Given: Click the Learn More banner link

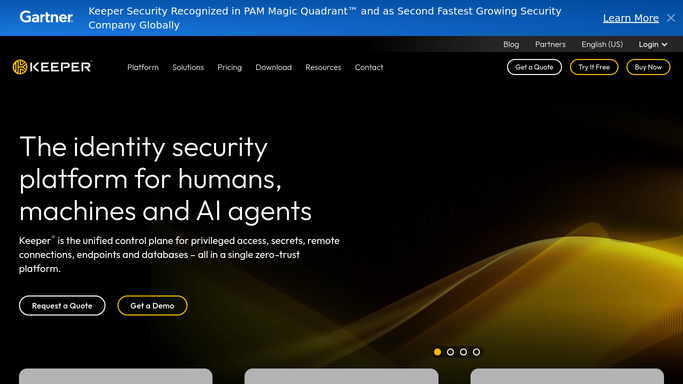Looking at the screenshot, I should (x=631, y=18).
